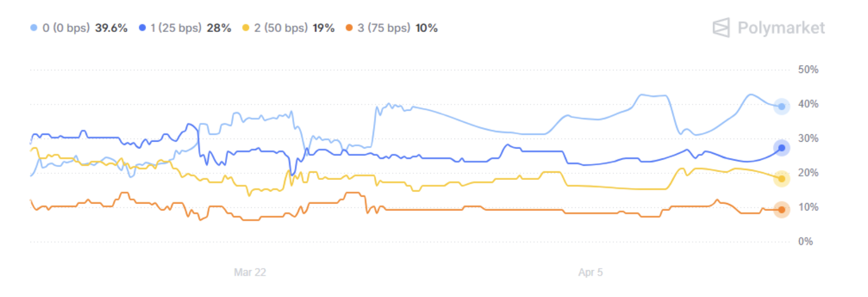The height and width of the screenshot is (297, 868).
Task: Click the Mar 22 date label
Action: click(250, 272)
